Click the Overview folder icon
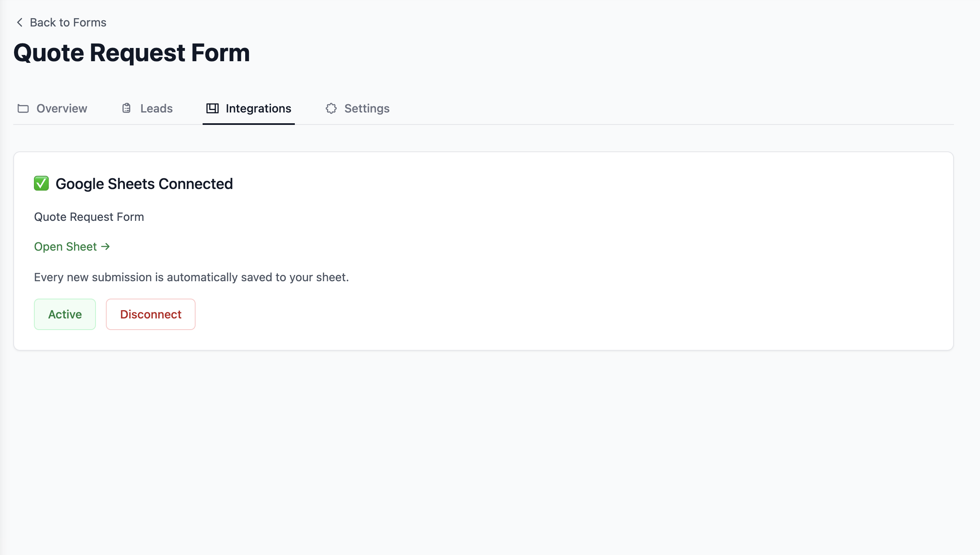The height and width of the screenshot is (555, 980). (23, 108)
